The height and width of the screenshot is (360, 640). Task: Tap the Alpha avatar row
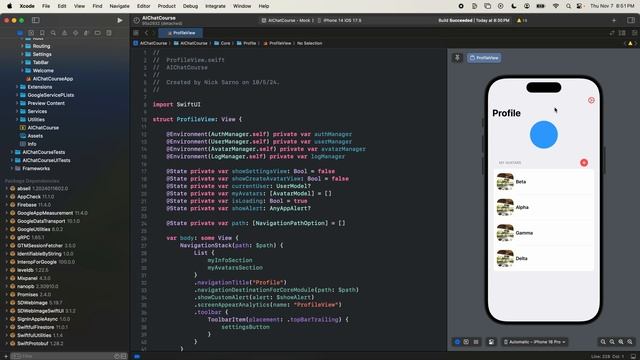(x=544, y=207)
